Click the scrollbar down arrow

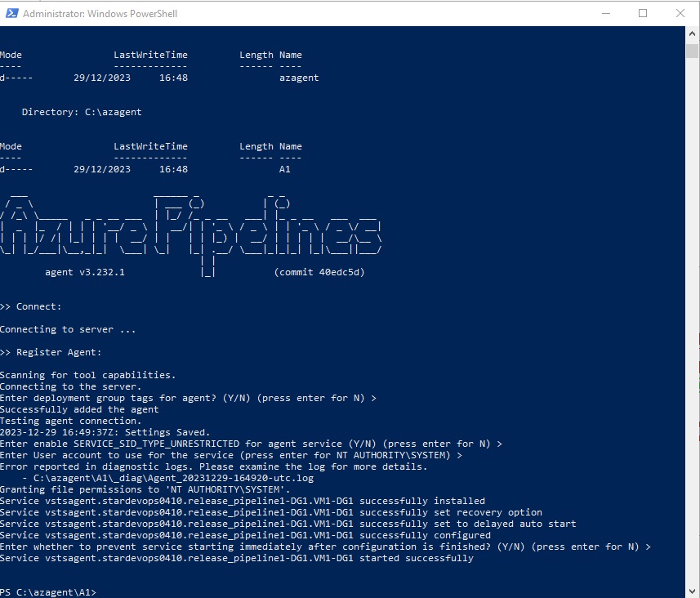[693, 591]
